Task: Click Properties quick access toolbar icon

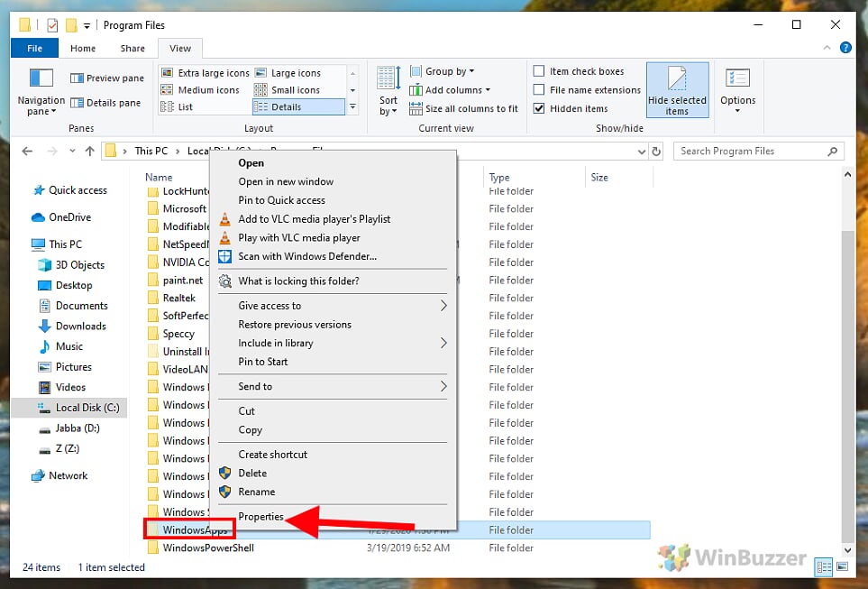Action: (x=52, y=25)
